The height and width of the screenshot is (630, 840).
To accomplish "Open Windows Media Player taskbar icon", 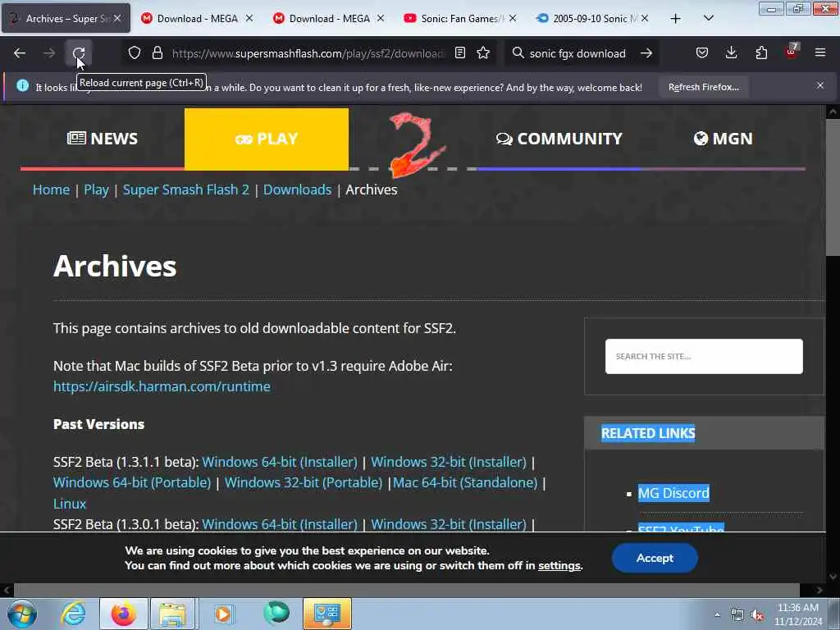I will click(223, 614).
